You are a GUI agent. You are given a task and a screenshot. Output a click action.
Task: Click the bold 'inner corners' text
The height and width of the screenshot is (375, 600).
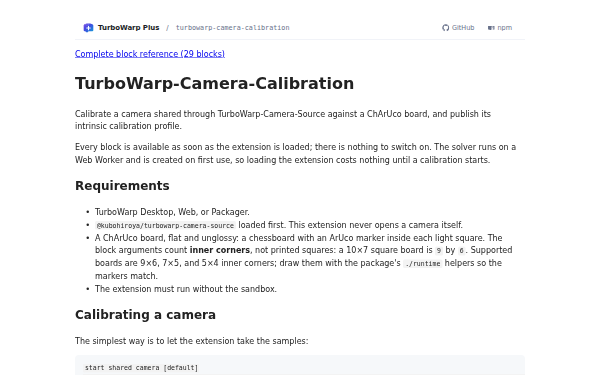click(x=220, y=250)
